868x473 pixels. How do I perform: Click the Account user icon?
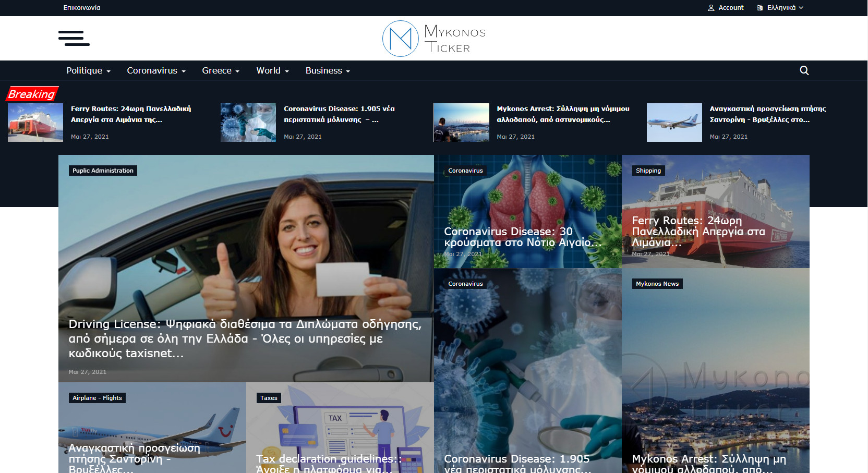tap(710, 8)
